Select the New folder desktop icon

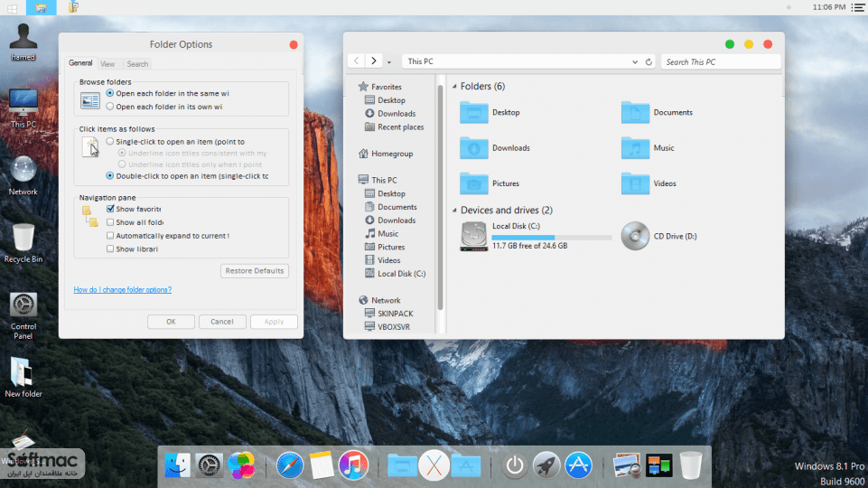(x=23, y=377)
